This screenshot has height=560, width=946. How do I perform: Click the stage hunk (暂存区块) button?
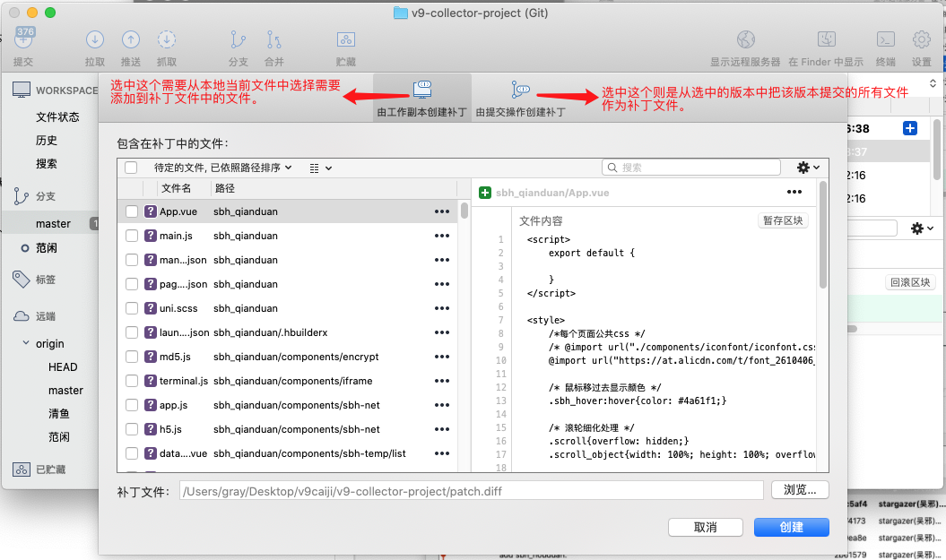click(783, 220)
